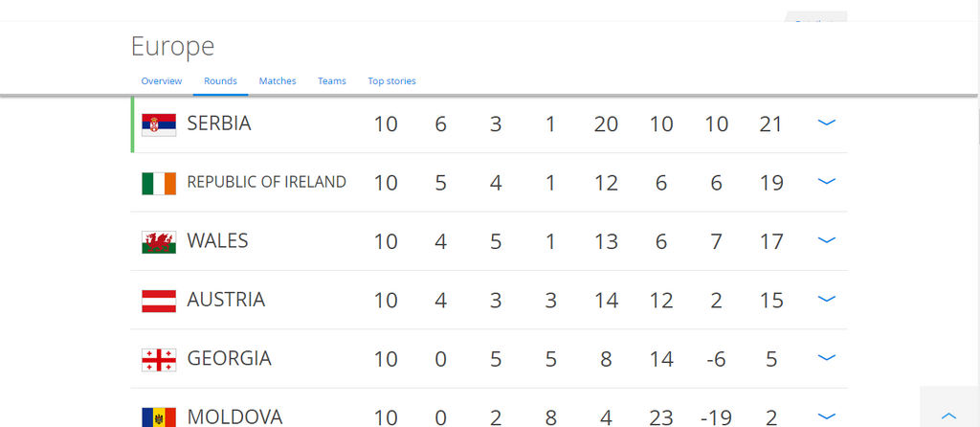The width and height of the screenshot is (980, 427).
Task: Go to the Top stories tab
Action: [x=391, y=81]
